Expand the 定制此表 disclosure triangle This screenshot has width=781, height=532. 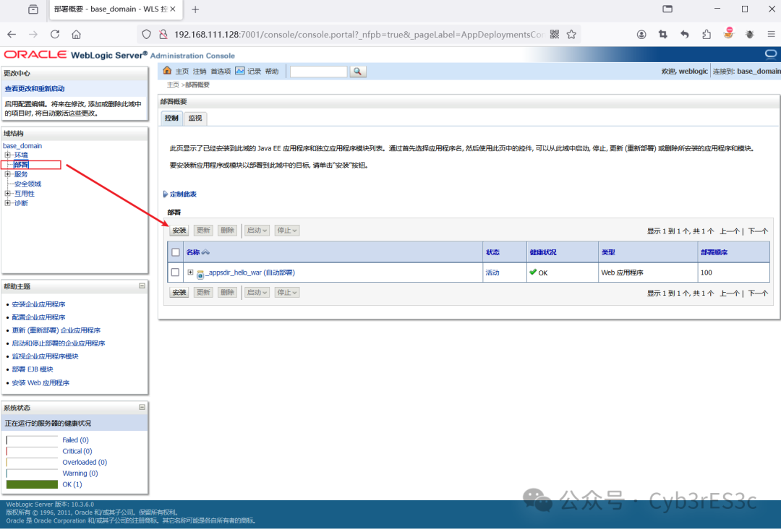pyautogui.click(x=166, y=194)
